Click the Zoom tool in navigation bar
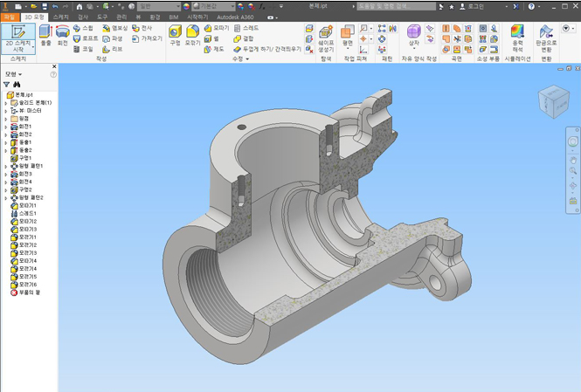 (573, 171)
